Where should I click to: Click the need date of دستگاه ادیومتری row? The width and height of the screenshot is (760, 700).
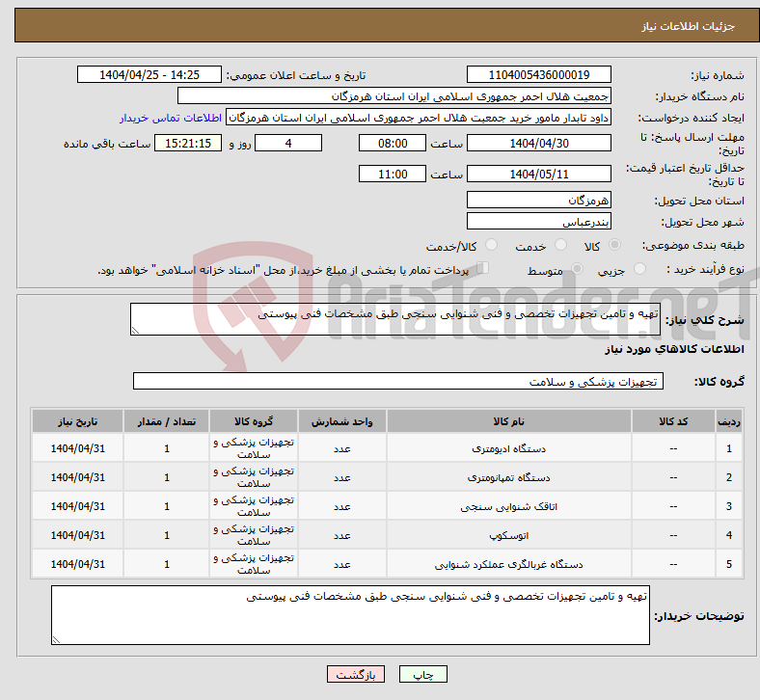77,448
